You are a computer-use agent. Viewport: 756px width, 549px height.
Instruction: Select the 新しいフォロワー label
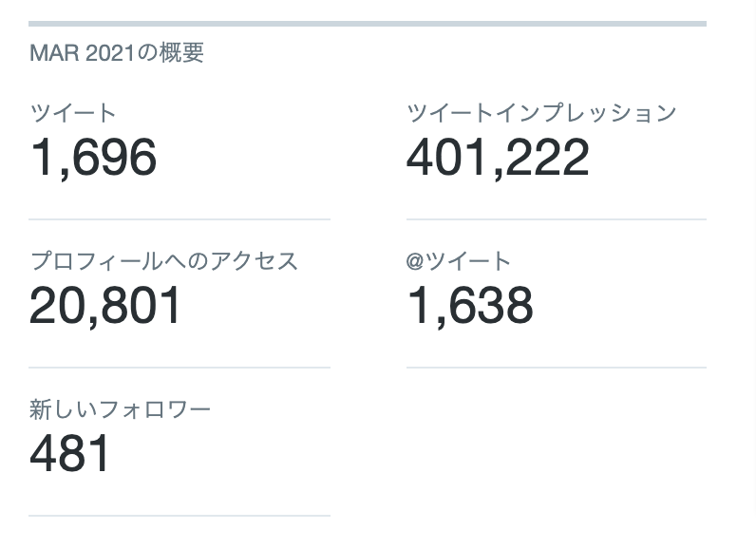click(x=120, y=409)
